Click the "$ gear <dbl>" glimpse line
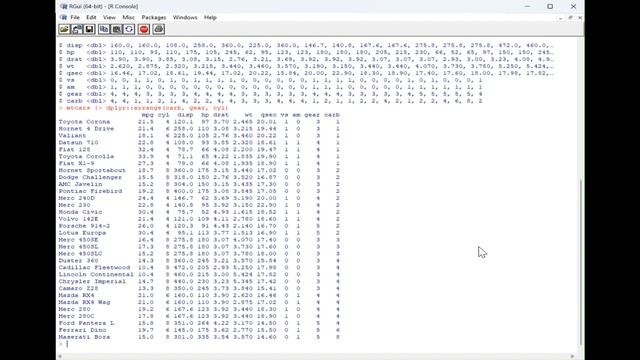Viewport: 640px width, 360px height. (x=270, y=94)
